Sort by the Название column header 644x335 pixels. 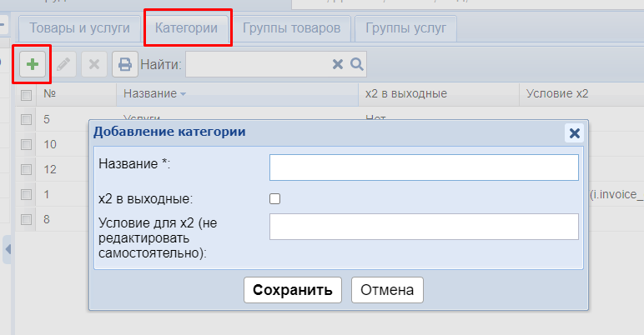point(154,94)
